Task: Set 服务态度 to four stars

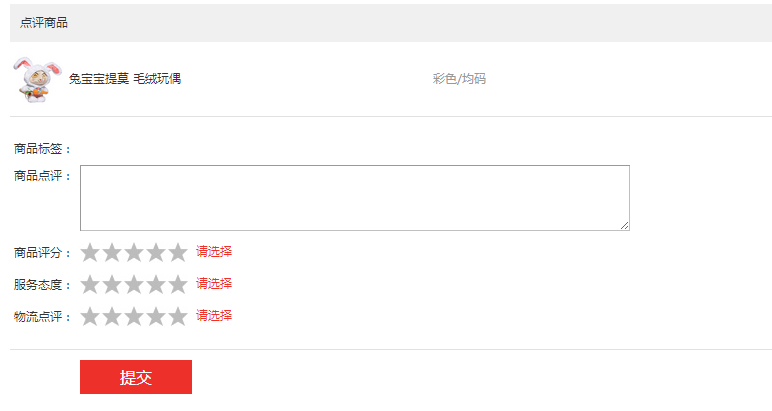Action: point(156,285)
